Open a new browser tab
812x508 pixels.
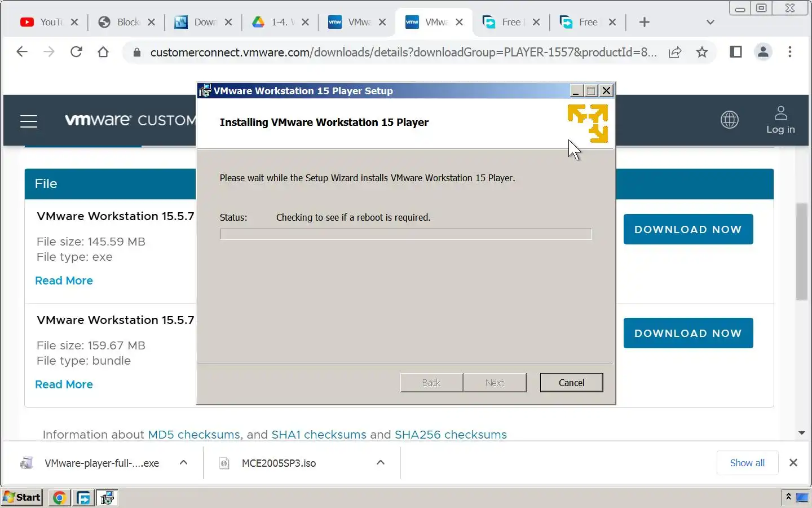click(x=645, y=22)
